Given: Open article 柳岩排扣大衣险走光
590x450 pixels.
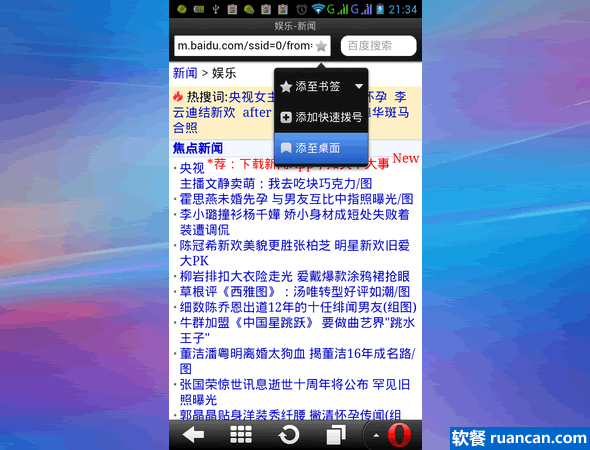Looking at the screenshot, I should click(x=294, y=277).
